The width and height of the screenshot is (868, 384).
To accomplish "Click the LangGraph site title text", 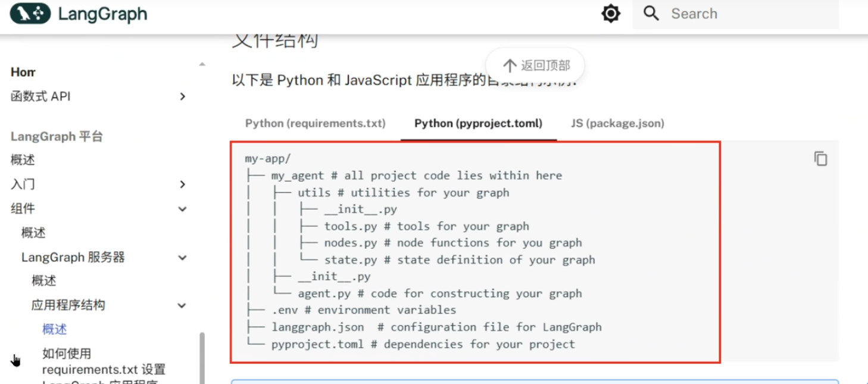I will [x=102, y=14].
